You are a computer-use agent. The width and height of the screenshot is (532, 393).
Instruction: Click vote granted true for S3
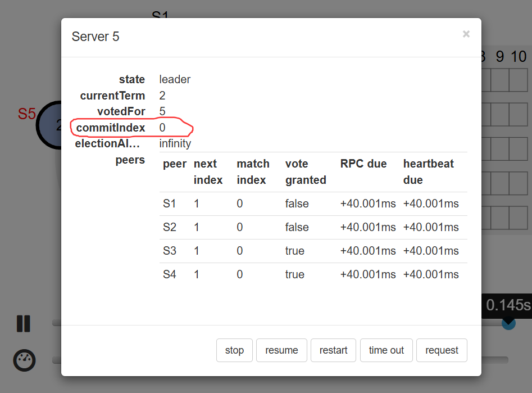click(294, 251)
